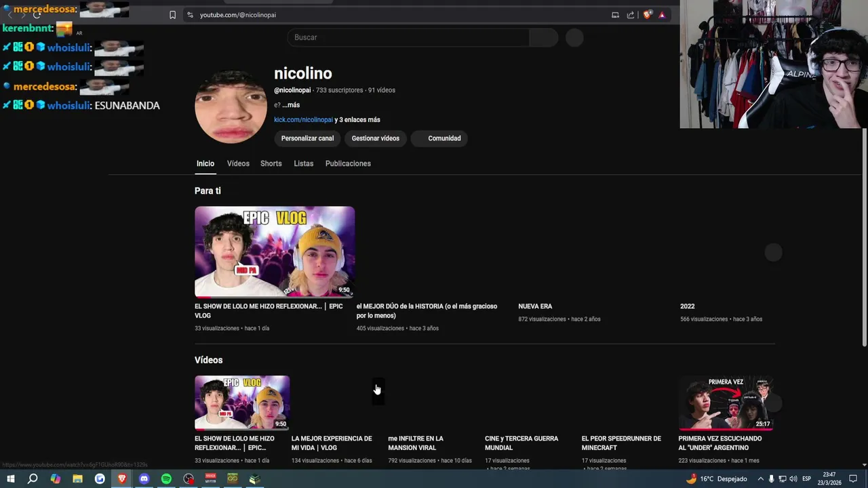Click the cast/install screen icon in address bar
Image resolution: width=868 pixels, height=488 pixels.
[615, 15]
